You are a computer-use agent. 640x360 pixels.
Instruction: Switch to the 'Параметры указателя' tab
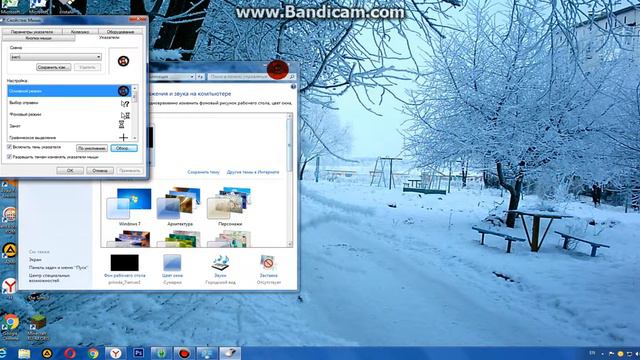32,31
